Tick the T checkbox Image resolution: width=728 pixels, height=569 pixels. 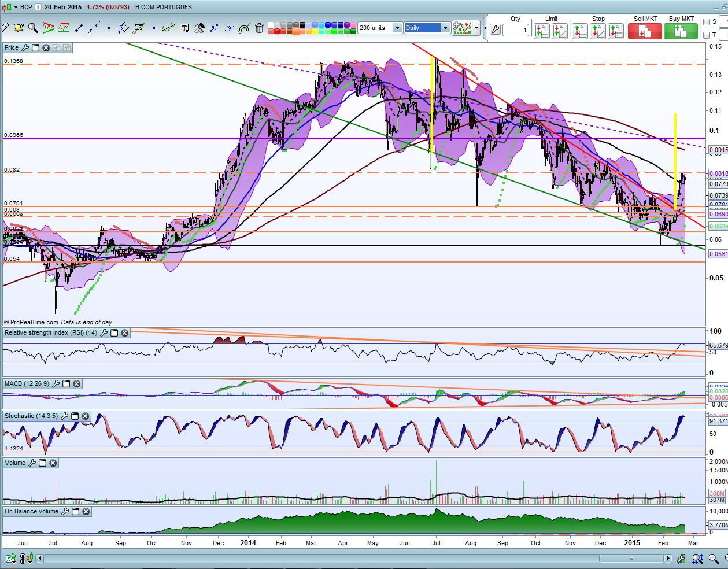pyautogui.click(x=707, y=35)
